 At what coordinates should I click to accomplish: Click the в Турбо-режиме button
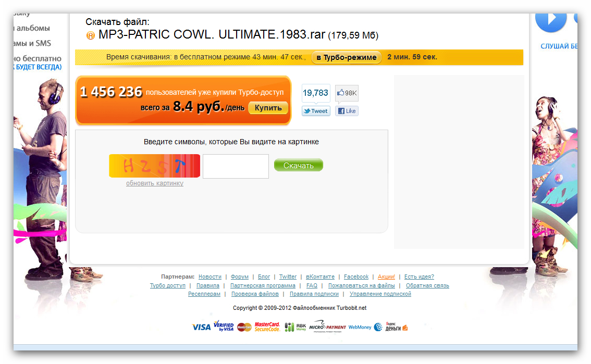[x=347, y=58]
